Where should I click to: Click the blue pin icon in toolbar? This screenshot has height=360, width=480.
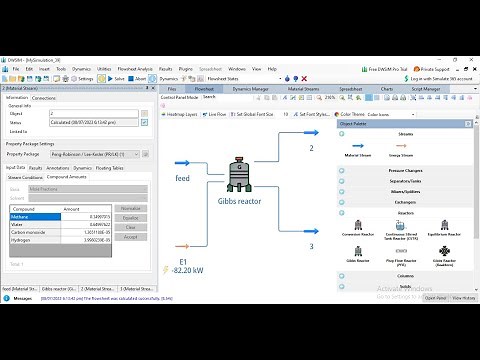[x=296, y=79]
